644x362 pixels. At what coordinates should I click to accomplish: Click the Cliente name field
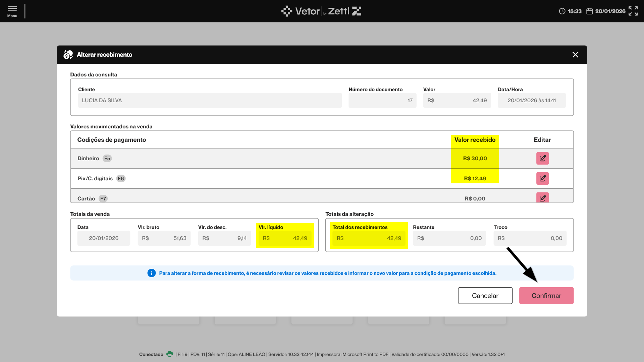pyautogui.click(x=210, y=101)
